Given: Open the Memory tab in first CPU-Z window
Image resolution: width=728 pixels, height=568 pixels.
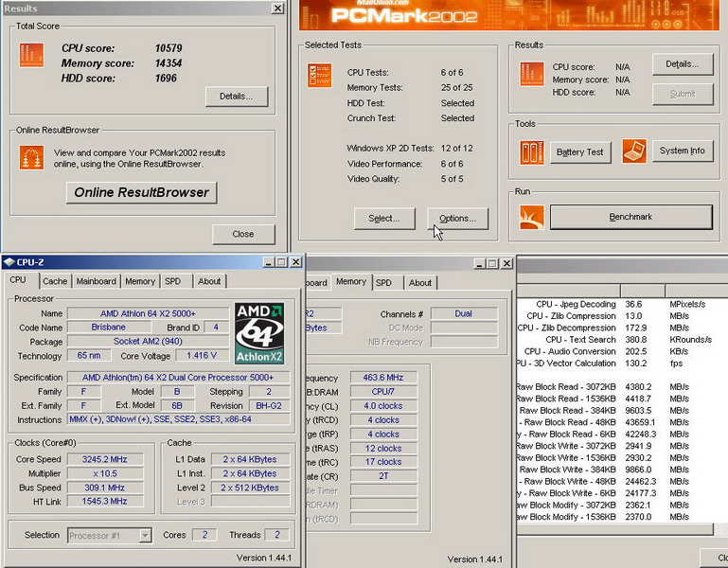Looking at the screenshot, I should (x=140, y=281).
